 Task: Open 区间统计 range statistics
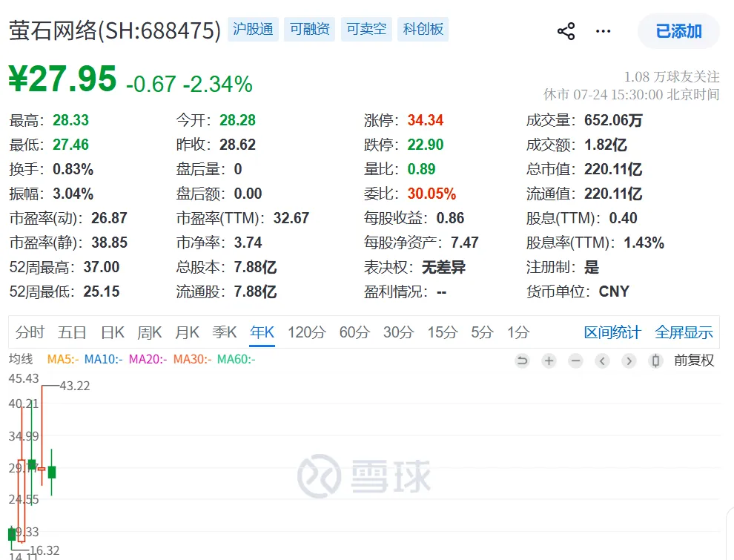tap(612, 332)
